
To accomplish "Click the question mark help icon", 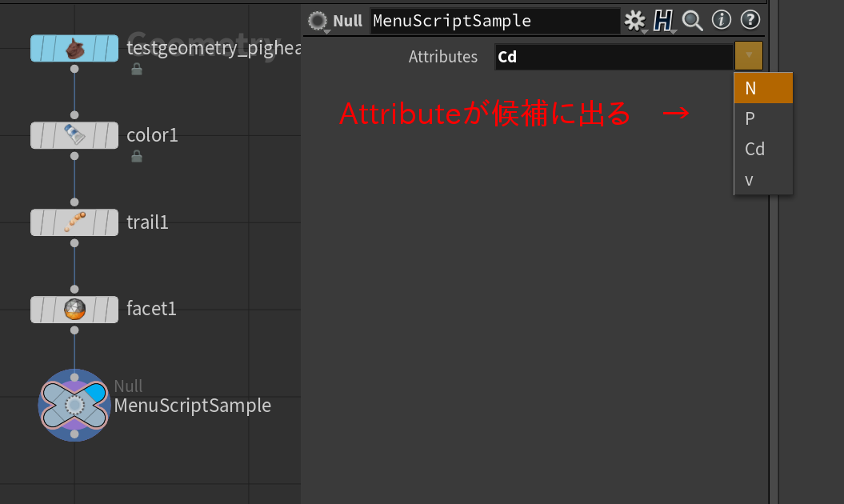I will [749, 20].
